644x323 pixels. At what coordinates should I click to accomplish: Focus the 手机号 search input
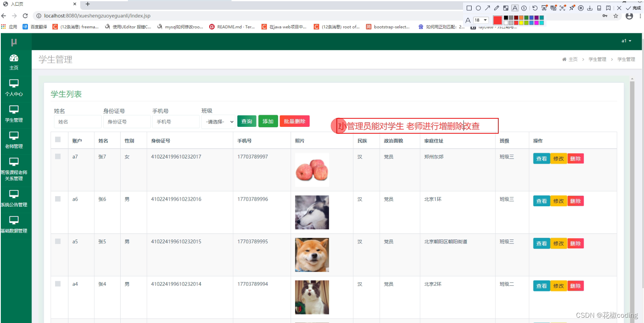pos(176,122)
